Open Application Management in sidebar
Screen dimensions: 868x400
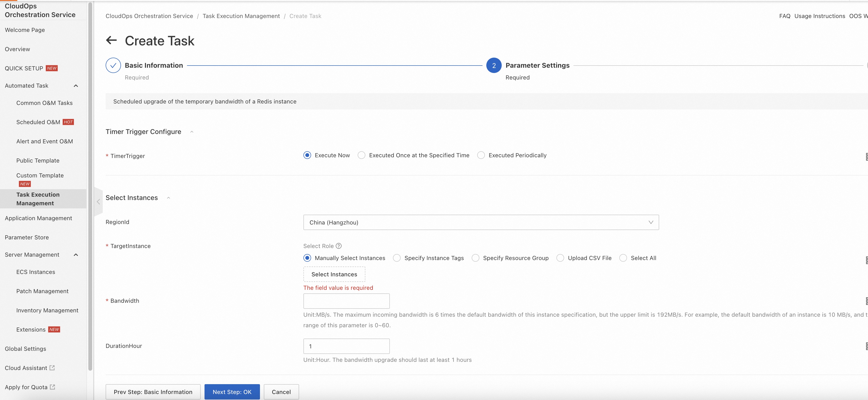(38, 218)
